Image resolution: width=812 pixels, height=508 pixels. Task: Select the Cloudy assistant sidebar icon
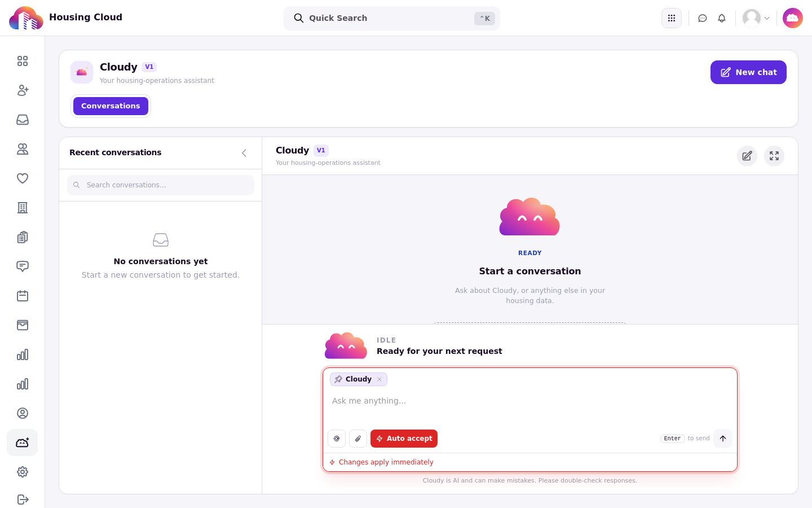click(x=23, y=443)
